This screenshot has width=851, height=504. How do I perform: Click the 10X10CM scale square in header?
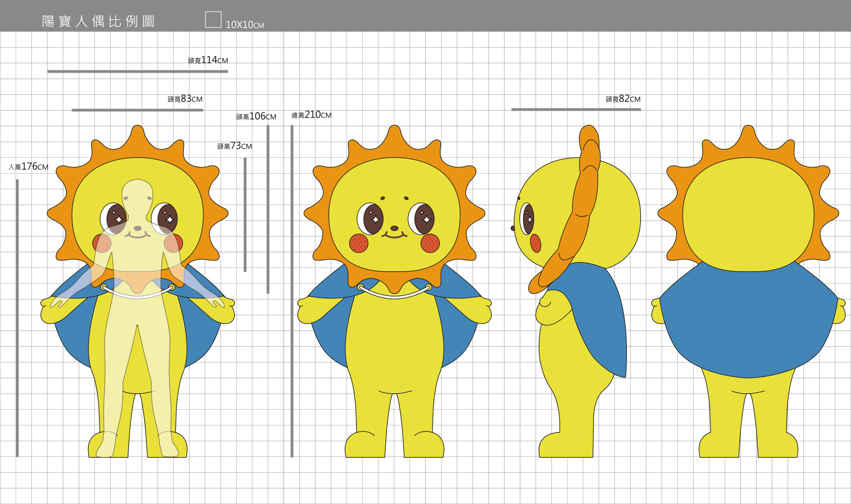pos(213,19)
